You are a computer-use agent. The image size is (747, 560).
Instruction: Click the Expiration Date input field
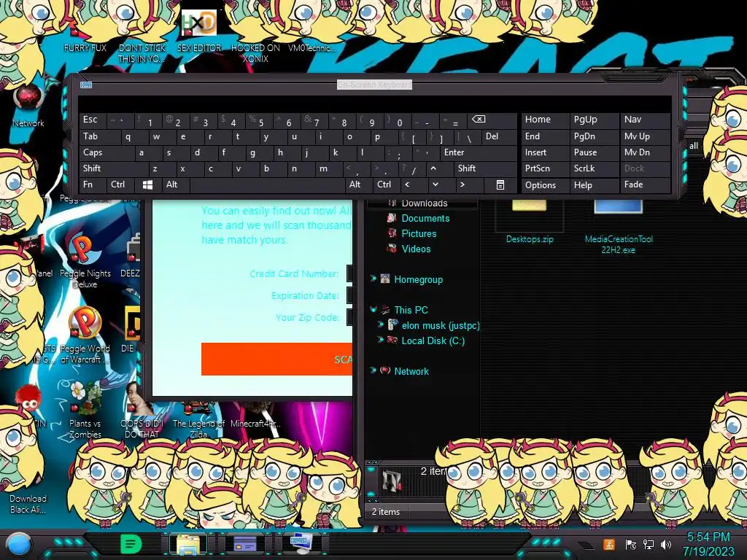coord(349,295)
